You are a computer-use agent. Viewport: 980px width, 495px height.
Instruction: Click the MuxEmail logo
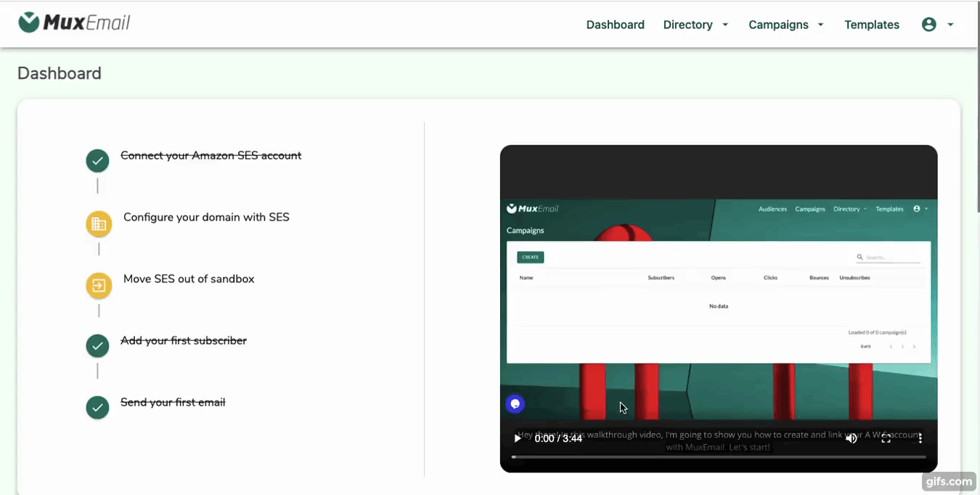74,23
